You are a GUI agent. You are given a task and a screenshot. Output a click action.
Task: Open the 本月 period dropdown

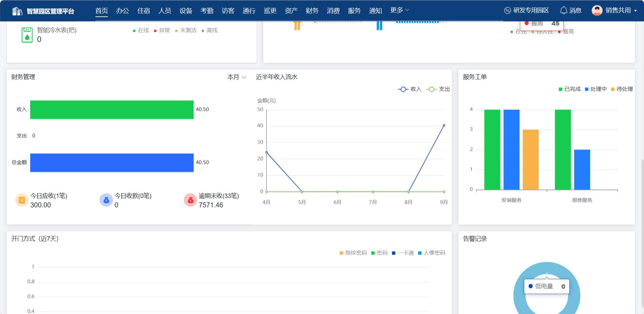(237, 77)
